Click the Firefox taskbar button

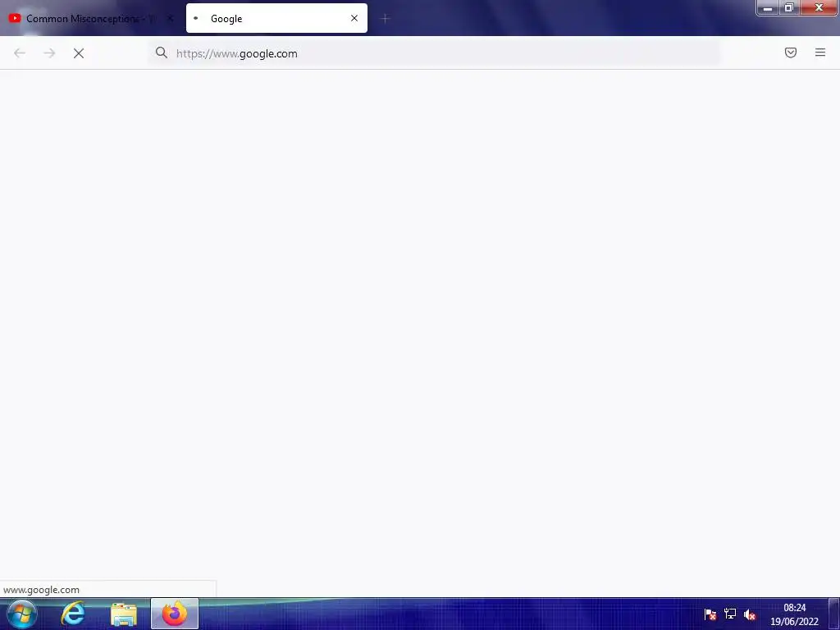175,614
